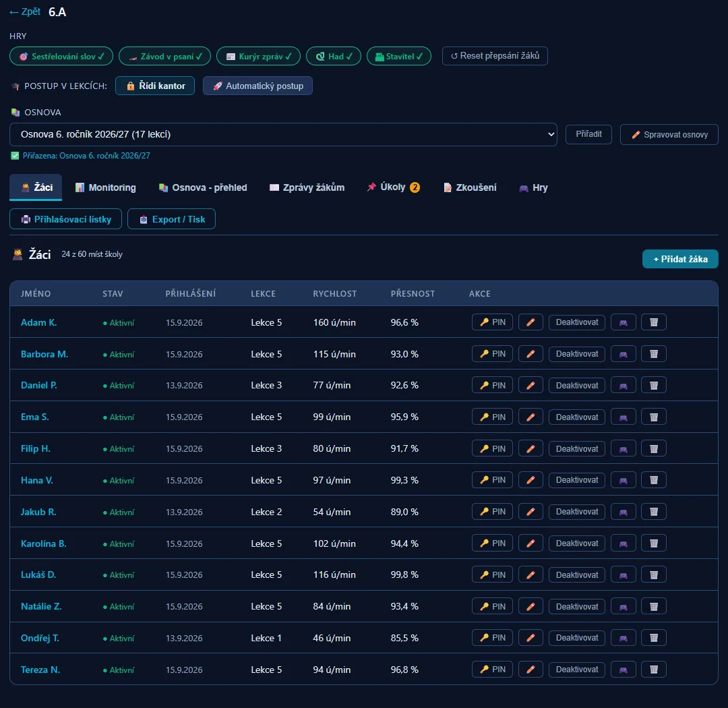Click Reset přepsání žáků button
The width and height of the screenshot is (728, 708).
click(x=495, y=56)
